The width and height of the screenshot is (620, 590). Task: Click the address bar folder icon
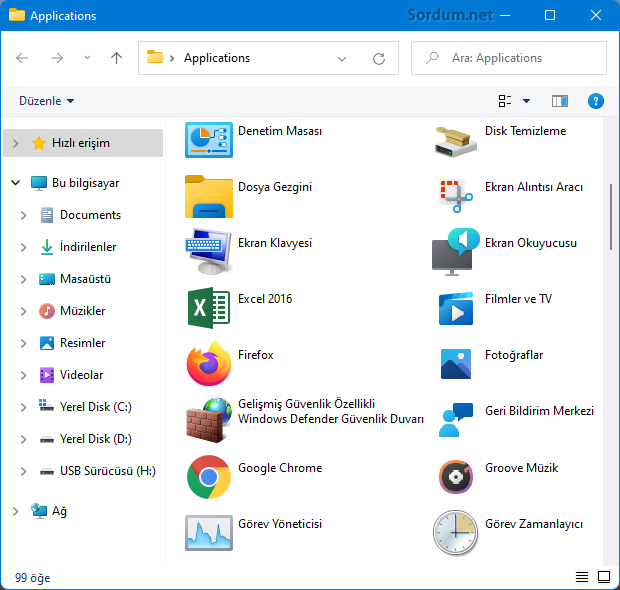point(155,57)
